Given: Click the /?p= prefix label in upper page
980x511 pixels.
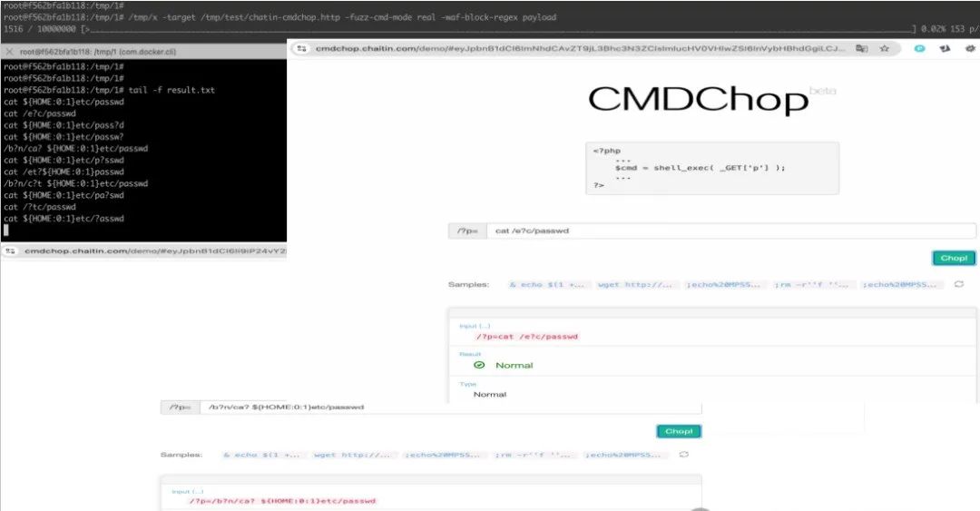Looking at the screenshot, I should point(467,231).
